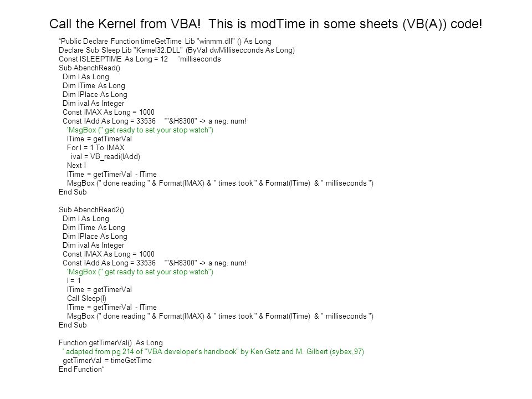Click the Const lSLEEPTIME line
532x399 pixels.
[140, 59]
